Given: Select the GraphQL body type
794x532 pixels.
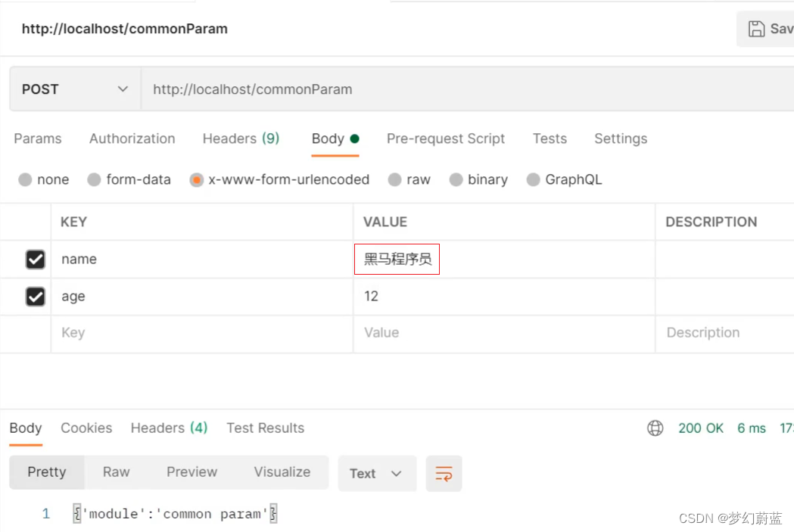Looking at the screenshot, I should 533,179.
